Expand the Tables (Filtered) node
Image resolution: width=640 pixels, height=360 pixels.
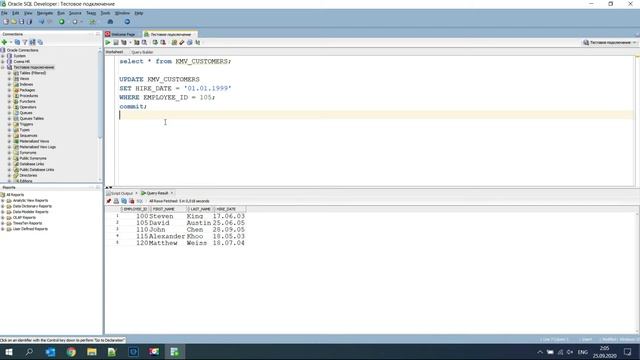pyautogui.click(x=9, y=73)
